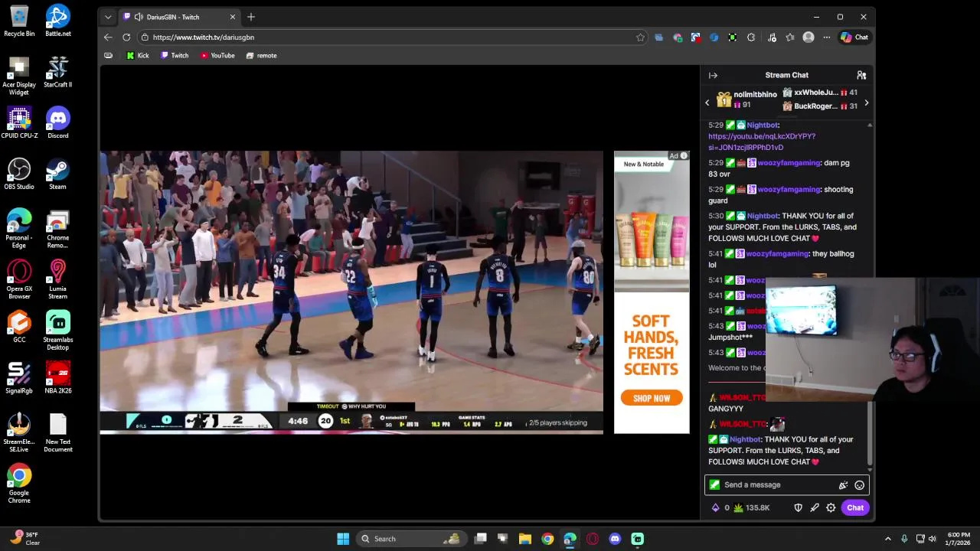
Task: Open NBA 2K26 desktop shortcut
Action: 58,378
